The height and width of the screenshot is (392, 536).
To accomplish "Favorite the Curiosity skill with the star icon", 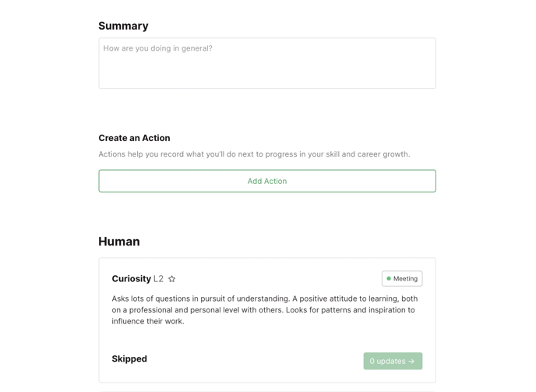I will click(x=172, y=279).
